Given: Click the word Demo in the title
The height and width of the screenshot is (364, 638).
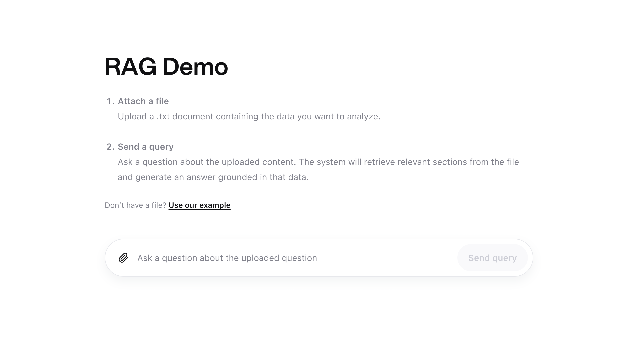Looking at the screenshot, I should click(195, 67).
